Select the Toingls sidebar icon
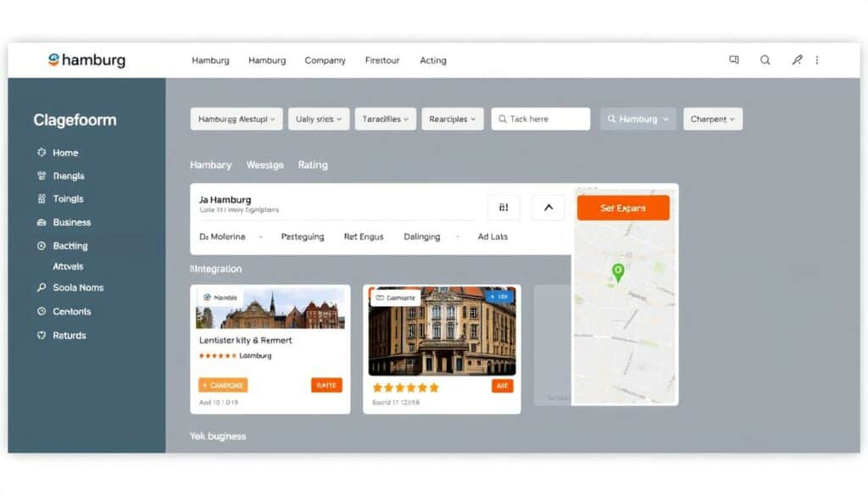 [42, 198]
